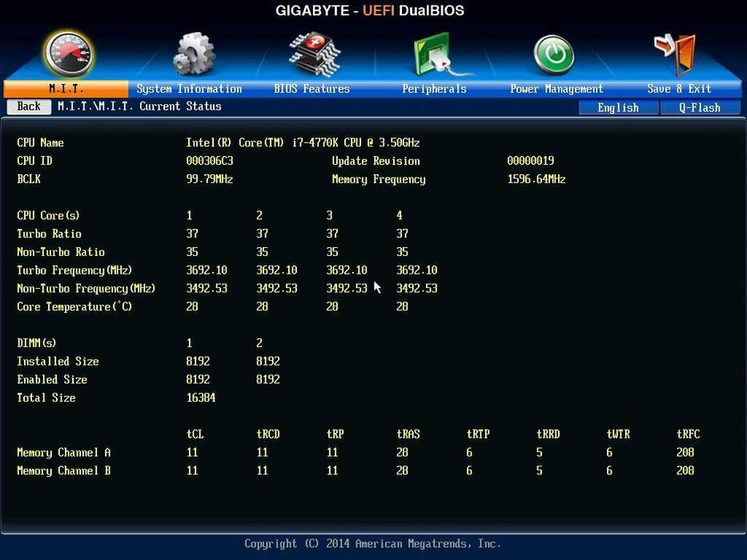Select the tRCD column header
This screenshot has width=747, height=560.
268,434
